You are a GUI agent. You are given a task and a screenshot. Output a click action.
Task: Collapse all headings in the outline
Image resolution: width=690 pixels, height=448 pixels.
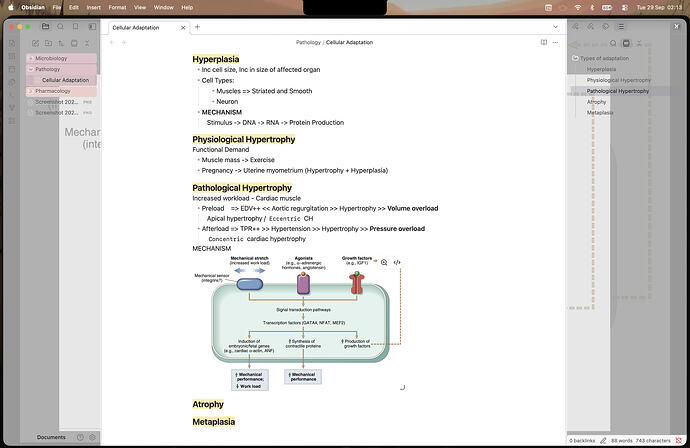pyautogui.click(x=639, y=43)
